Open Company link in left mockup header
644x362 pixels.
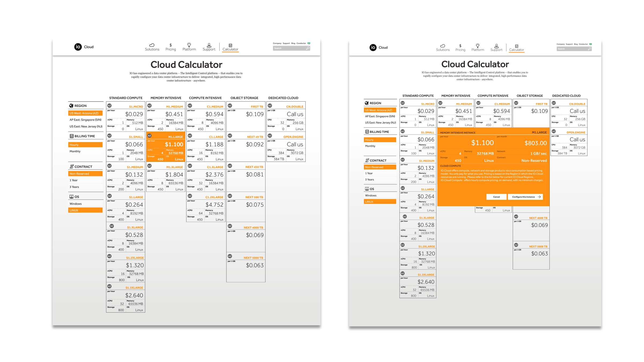(277, 43)
